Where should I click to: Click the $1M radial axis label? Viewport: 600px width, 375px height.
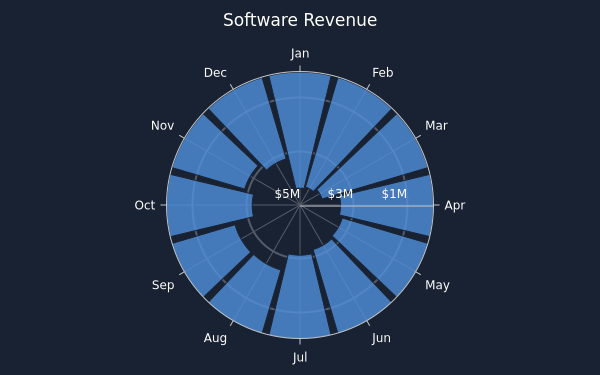point(394,194)
